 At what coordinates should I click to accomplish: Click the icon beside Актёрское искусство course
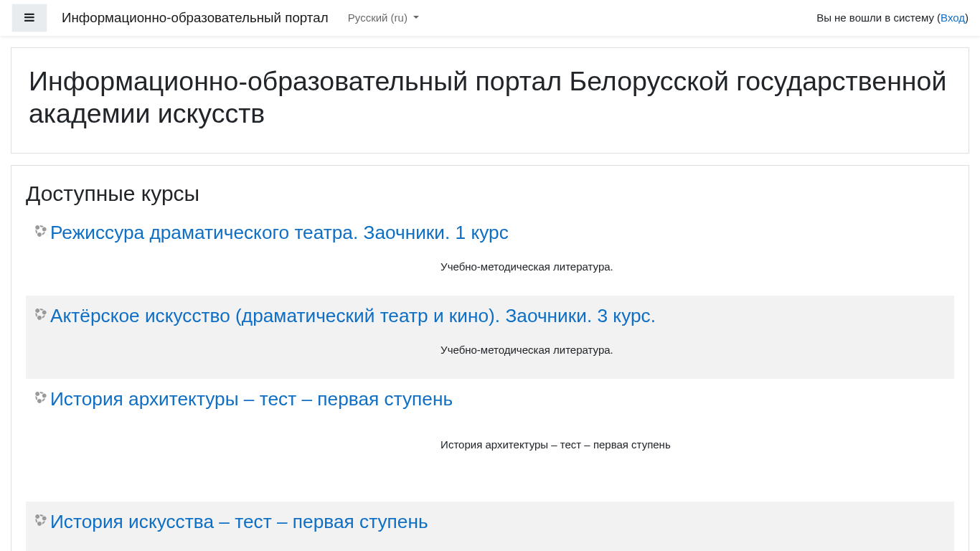click(x=40, y=314)
